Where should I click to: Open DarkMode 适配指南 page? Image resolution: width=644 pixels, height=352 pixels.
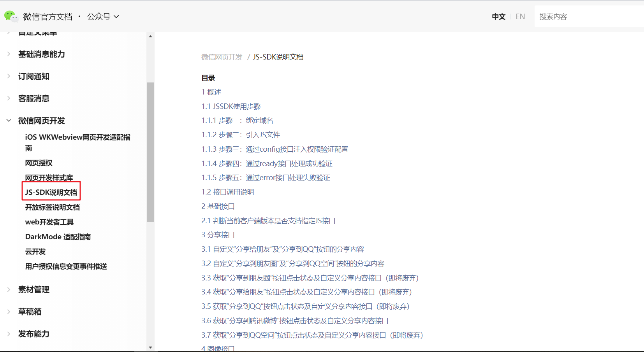coord(58,237)
